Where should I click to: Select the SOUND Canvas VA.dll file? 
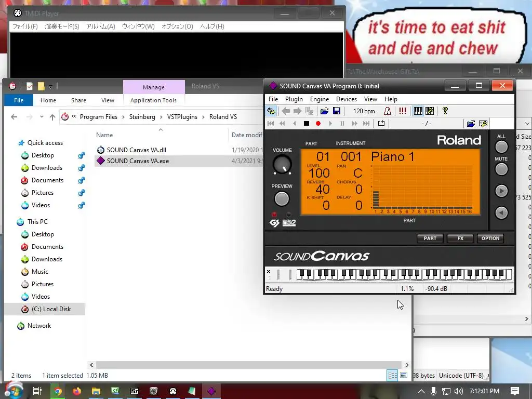(x=137, y=150)
